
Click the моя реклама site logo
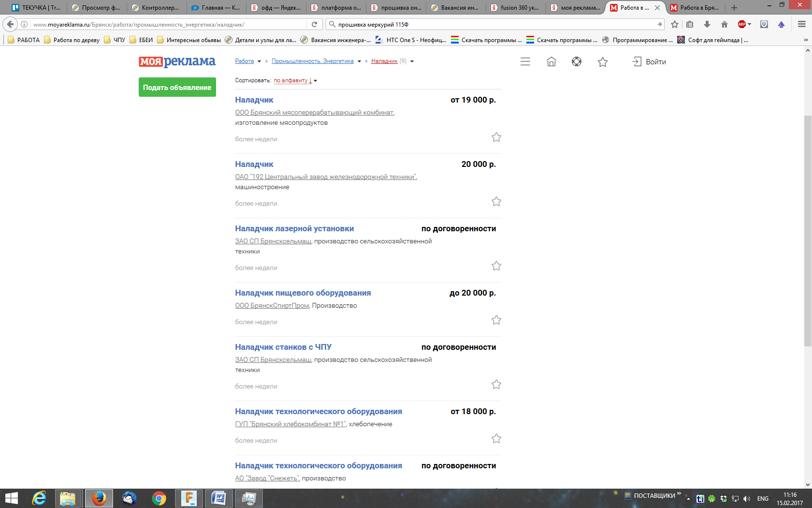[177, 61]
